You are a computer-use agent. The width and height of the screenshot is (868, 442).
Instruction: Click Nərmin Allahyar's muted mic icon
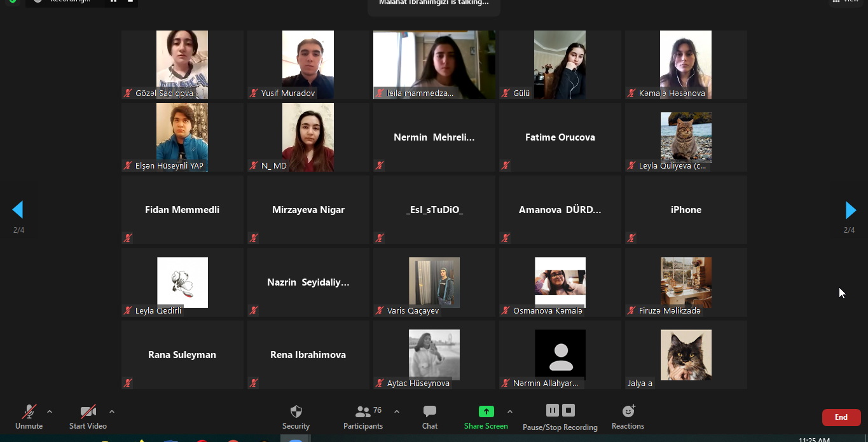pos(506,383)
